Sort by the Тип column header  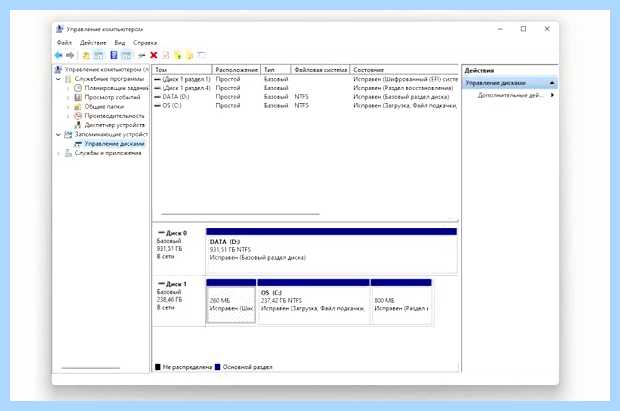tap(276, 70)
